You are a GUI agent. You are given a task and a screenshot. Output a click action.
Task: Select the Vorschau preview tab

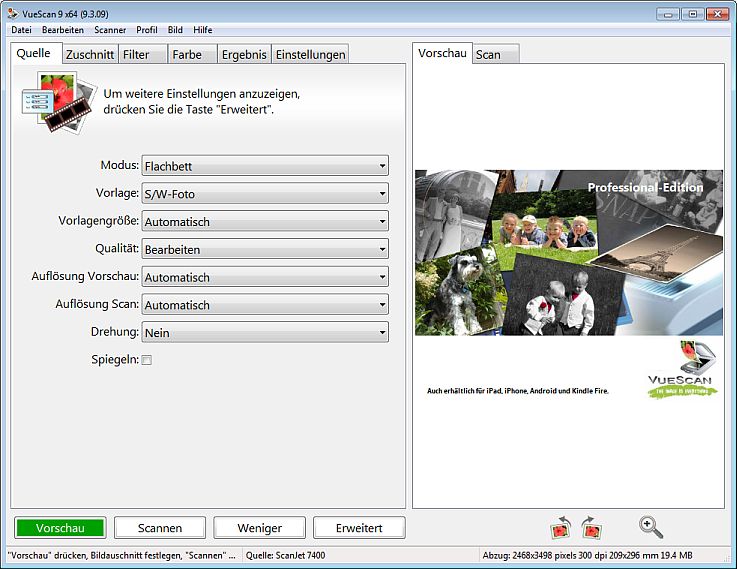click(442, 53)
